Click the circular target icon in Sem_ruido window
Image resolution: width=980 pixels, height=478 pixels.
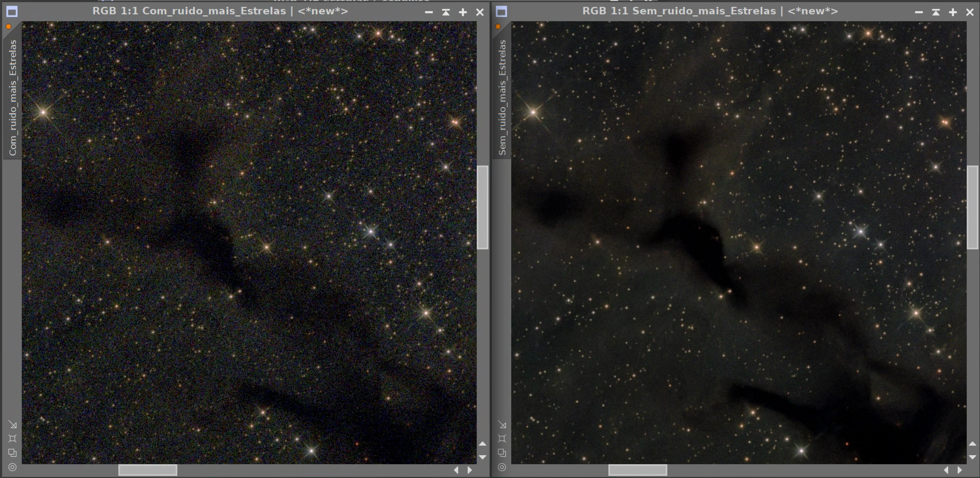502,467
